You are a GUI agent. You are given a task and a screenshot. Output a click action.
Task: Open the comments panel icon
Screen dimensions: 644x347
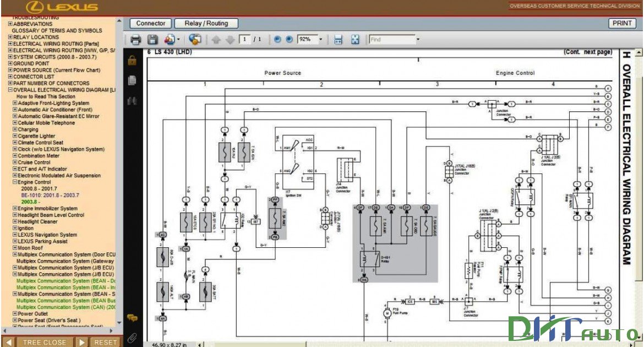(132, 318)
